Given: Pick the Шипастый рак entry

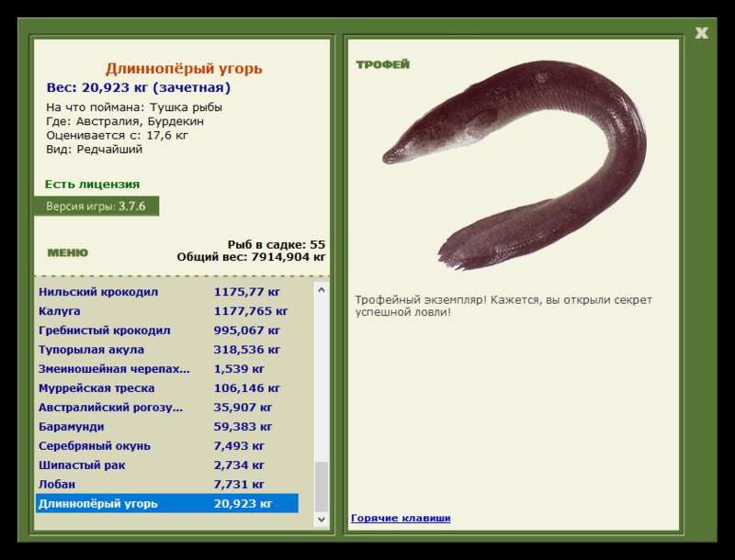Looking at the screenshot, I should [167, 465].
